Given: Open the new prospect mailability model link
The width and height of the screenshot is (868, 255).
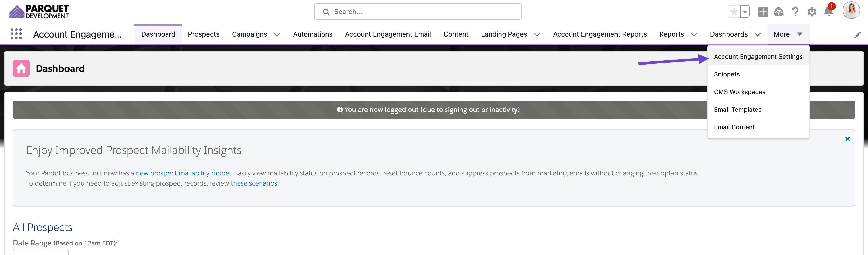Looking at the screenshot, I should [183, 173].
